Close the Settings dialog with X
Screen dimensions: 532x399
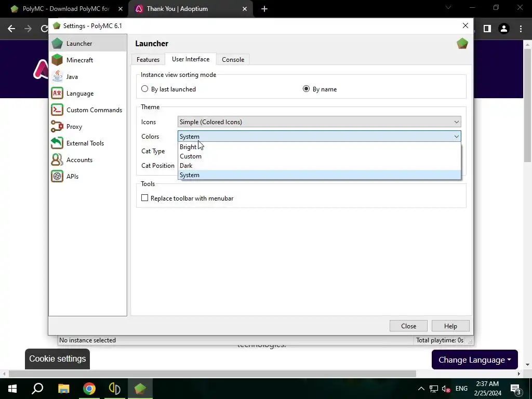(465, 26)
